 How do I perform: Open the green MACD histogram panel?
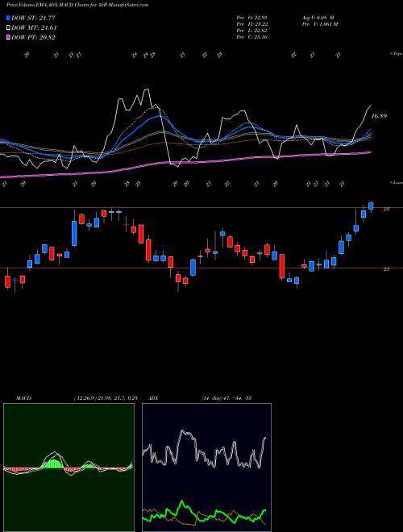[x=69, y=468]
